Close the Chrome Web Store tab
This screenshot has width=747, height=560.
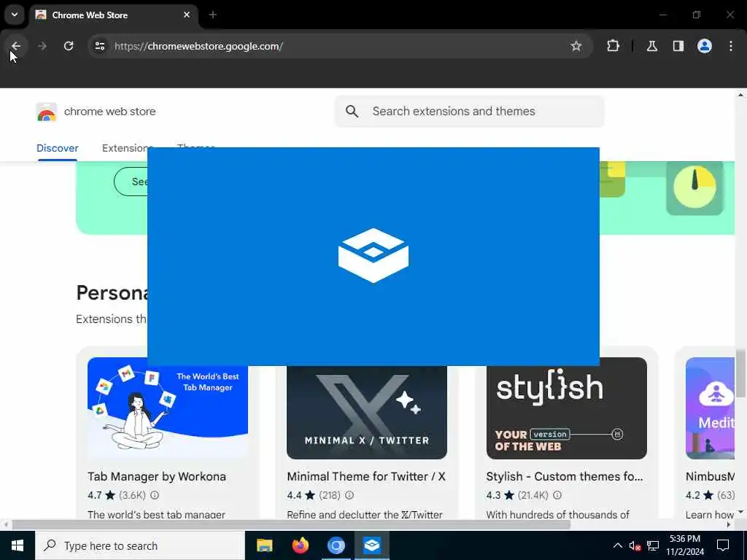click(187, 15)
